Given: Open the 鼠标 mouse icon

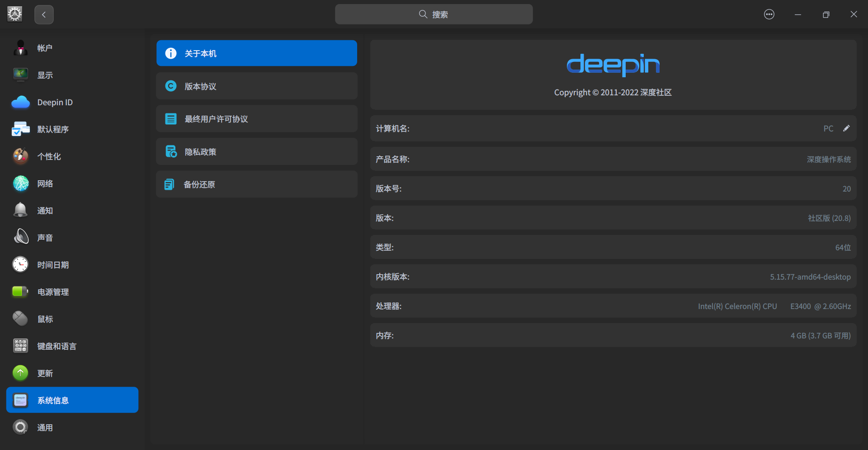Looking at the screenshot, I should coord(20,319).
